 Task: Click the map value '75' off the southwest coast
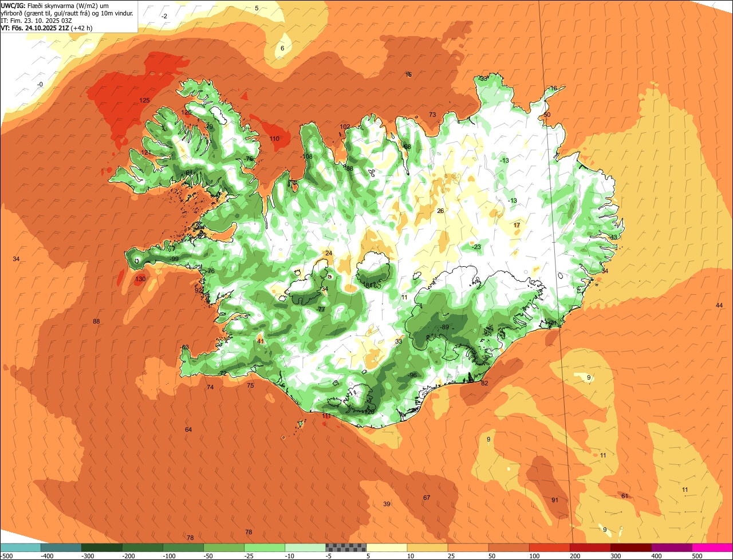click(x=250, y=385)
